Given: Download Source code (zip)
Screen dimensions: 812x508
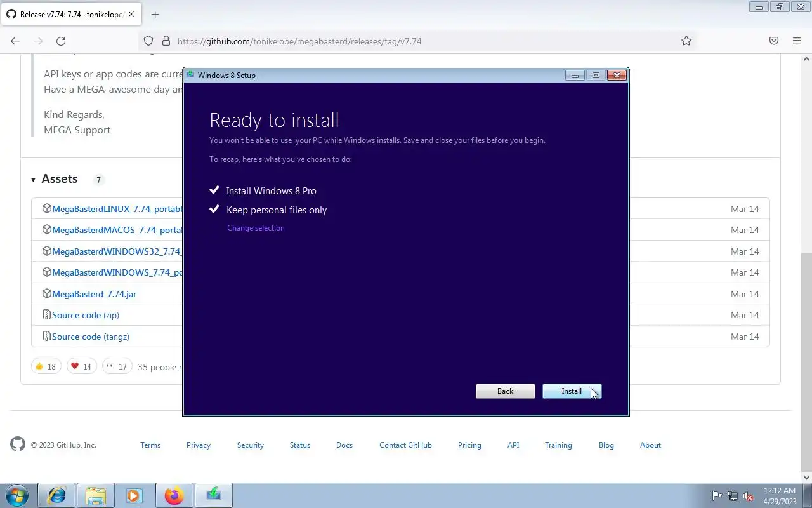Looking at the screenshot, I should tap(86, 315).
